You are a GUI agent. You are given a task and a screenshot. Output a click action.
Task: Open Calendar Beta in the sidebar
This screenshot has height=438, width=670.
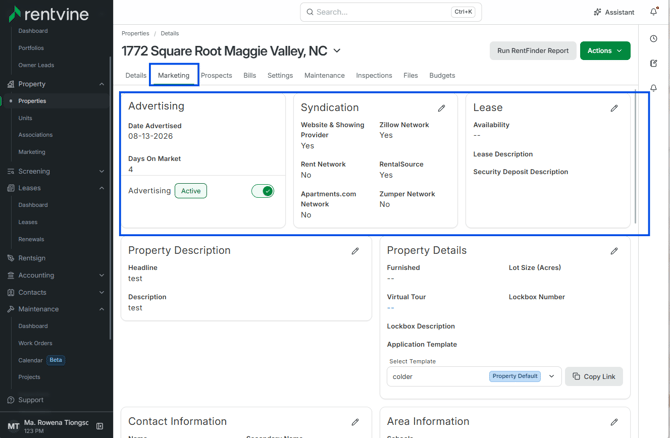[41, 360]
